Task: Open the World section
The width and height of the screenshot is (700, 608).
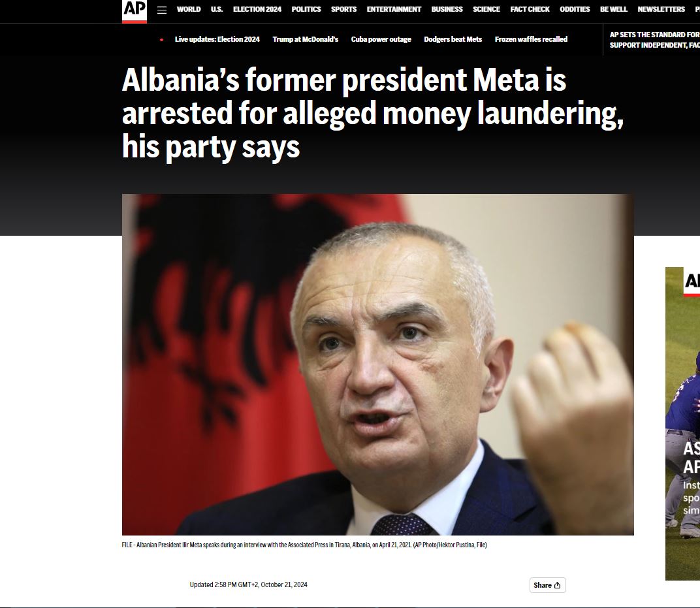Action: (x=189, y=9)
